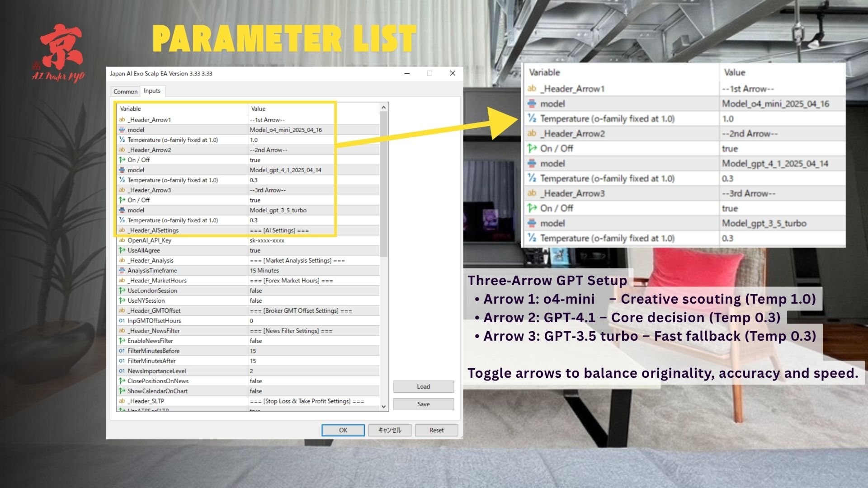The image size is (868, 488).
Task: Select the Inputs tab
Action: click(x=152, y=91)
